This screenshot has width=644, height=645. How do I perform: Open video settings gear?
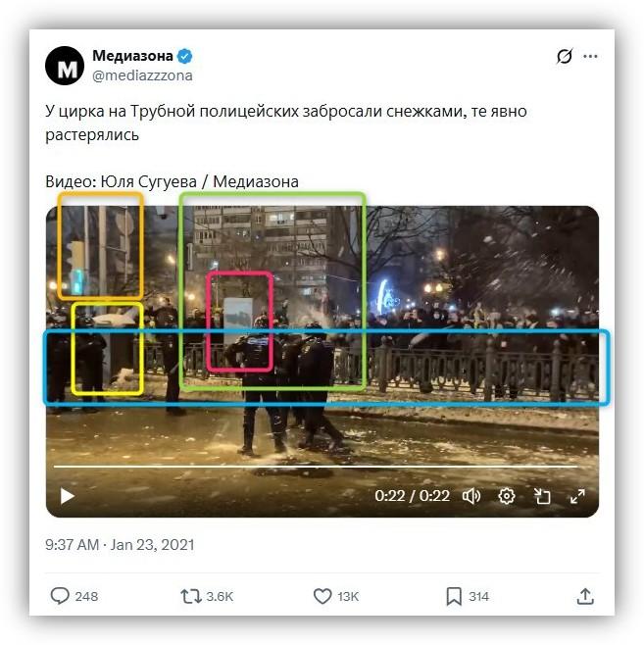[x=506, y=496]
